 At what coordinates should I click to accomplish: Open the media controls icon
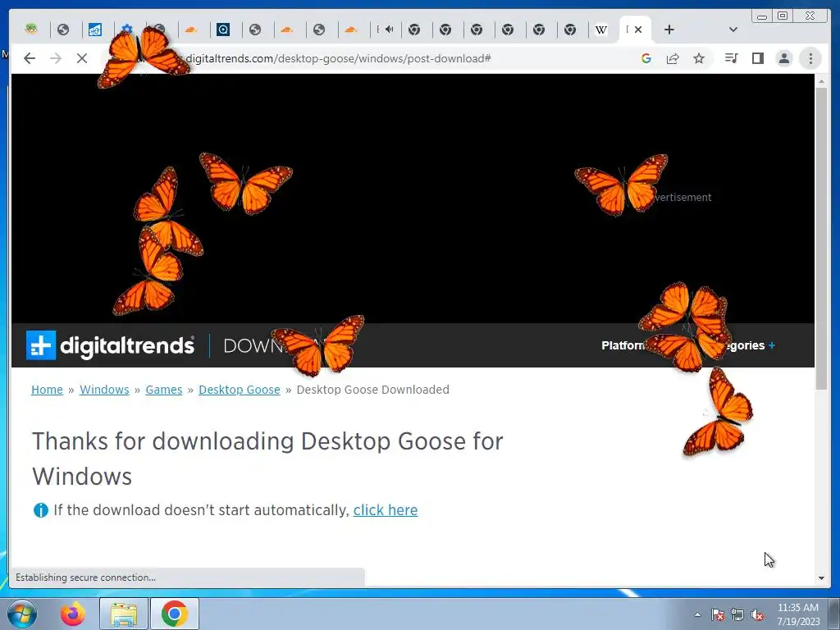pos(731,58)
